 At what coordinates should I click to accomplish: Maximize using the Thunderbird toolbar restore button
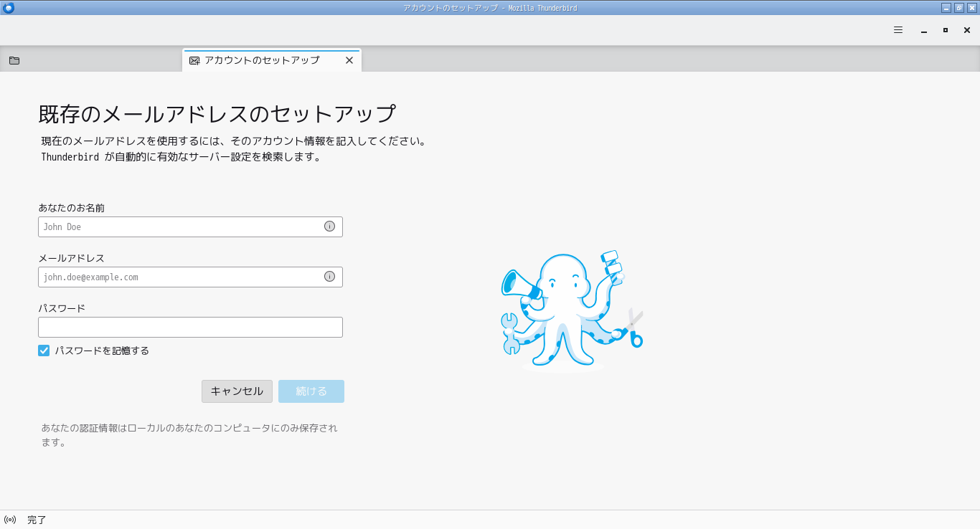tap(946, 30)
